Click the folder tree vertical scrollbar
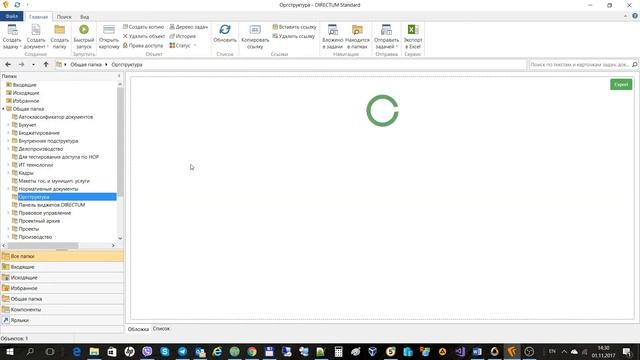Screen dimensions: 640x360 pyautogui.click(x=120, y=141)
